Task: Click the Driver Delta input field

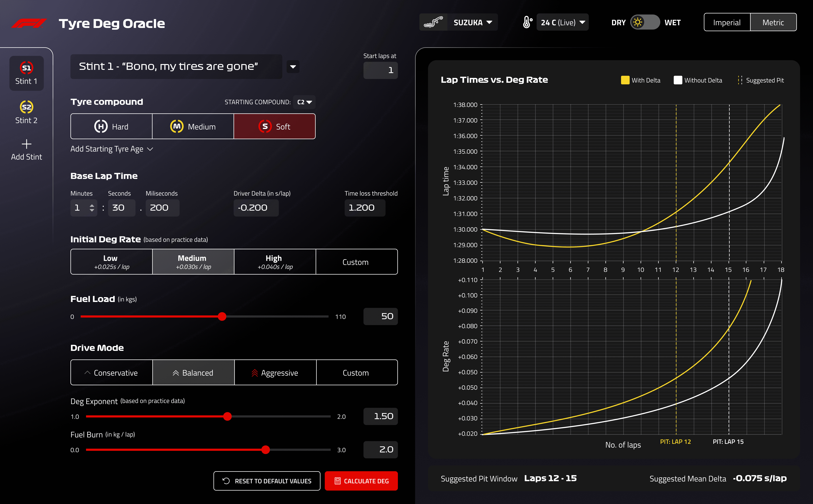Action: click(256, 208)
